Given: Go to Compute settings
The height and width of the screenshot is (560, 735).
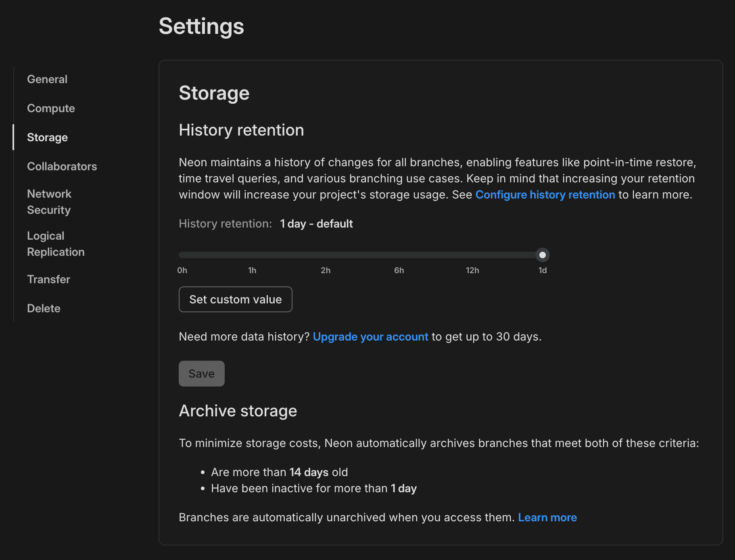Looking at the screenshot, I should click(51, 108).
